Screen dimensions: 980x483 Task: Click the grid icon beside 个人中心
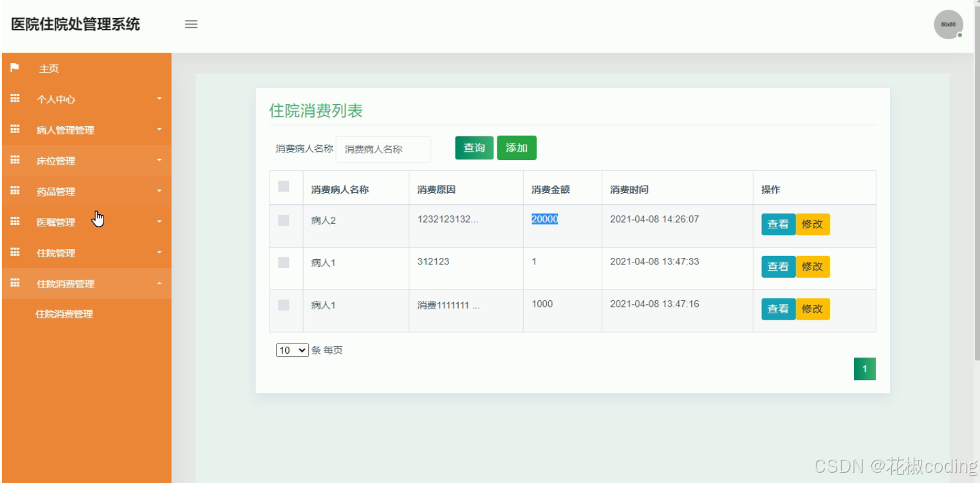pyautogui.click(x=14, y=98)
